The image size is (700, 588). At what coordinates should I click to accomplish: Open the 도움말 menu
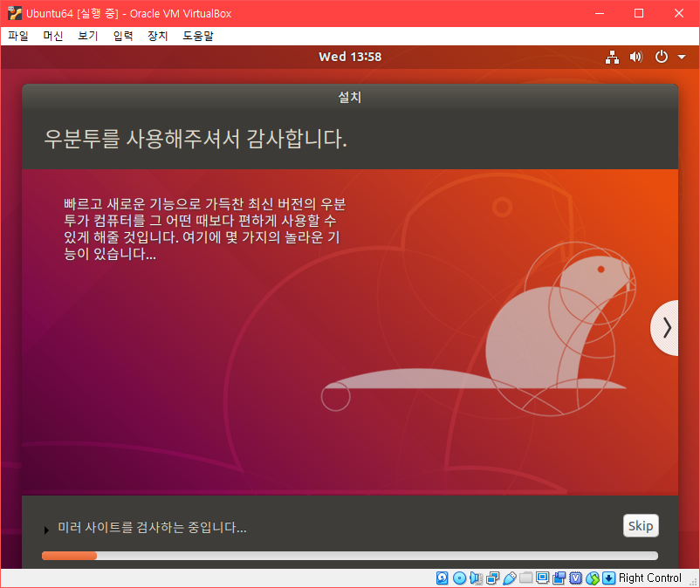198,36
